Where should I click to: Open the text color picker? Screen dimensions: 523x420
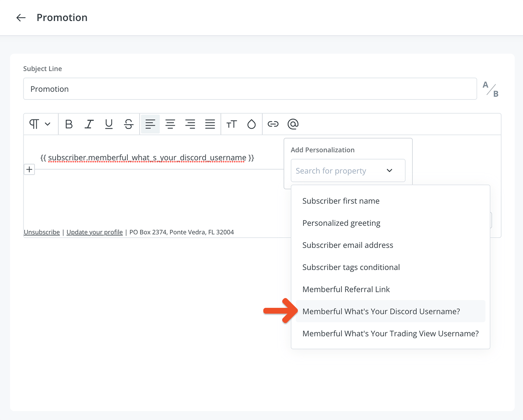[x=251, y=124]
